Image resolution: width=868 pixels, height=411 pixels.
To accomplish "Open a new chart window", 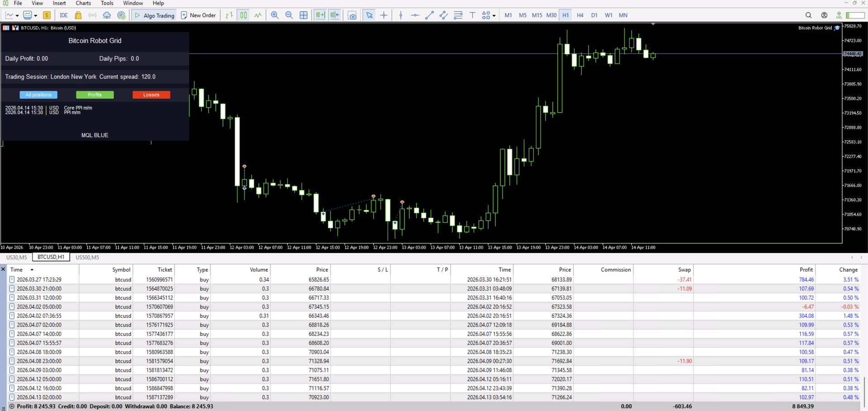I will (x=9, y=15).
